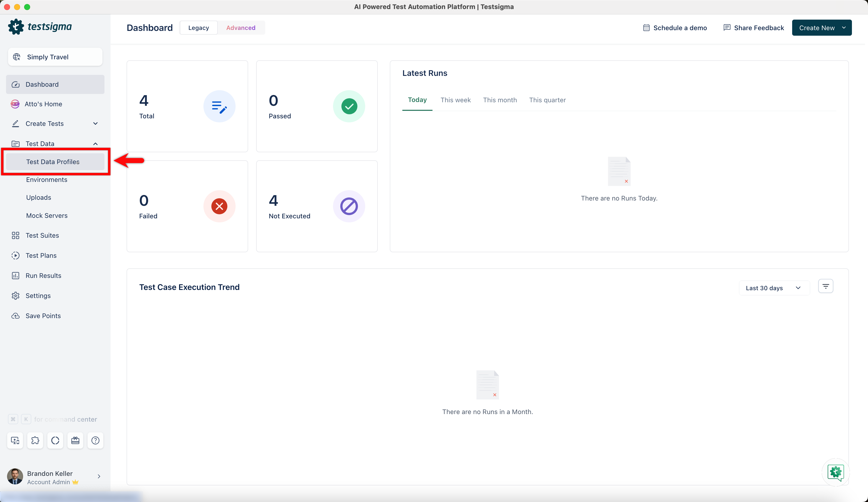Open the Create New dropdown
The width and height of the screenshot is (868, 502).
(822, 28)
